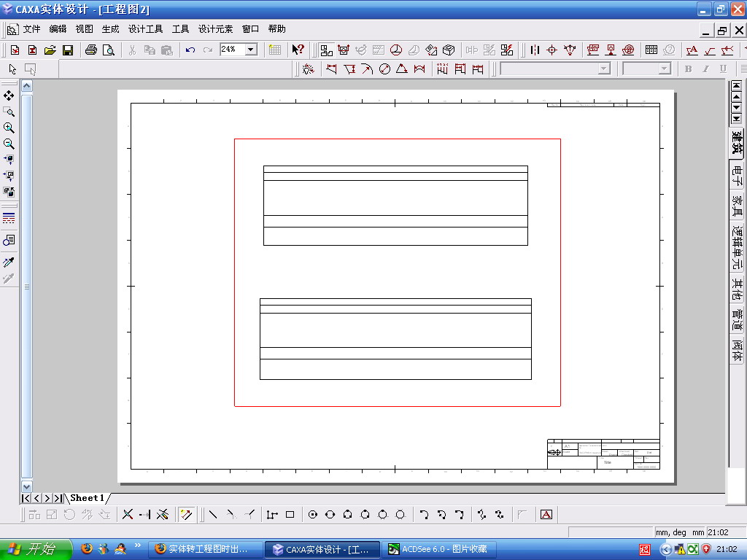Toggle Underline text formatting
Screen dimensions: 747x560
click(x=723, y=69)
